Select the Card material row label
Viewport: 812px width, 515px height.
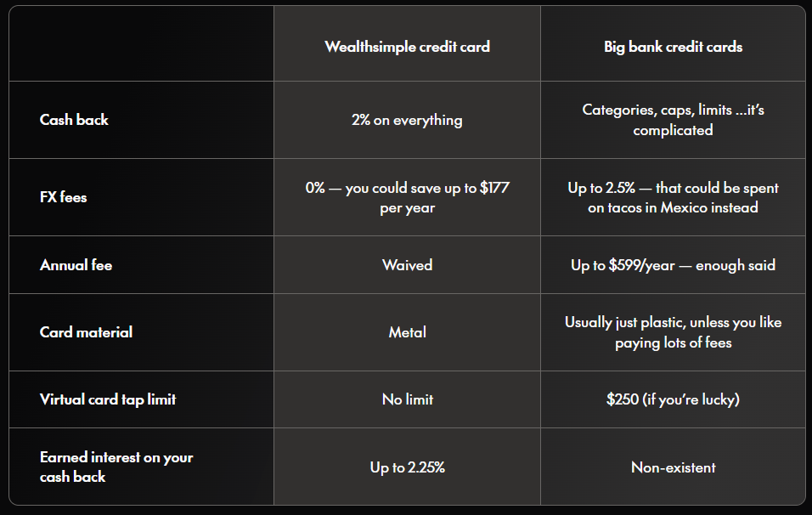click(86, 331)
